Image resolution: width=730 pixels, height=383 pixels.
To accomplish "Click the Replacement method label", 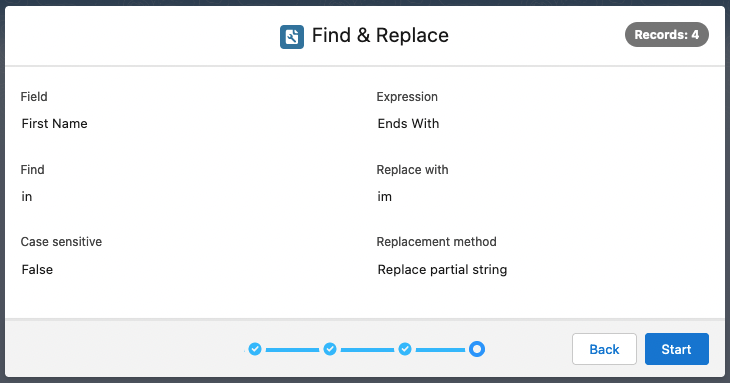I will pos(436,242).
